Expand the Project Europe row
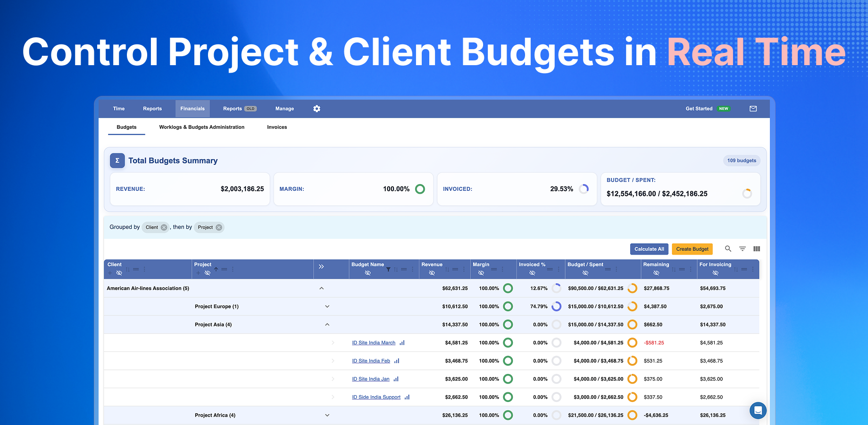This screenshot has width=868, height=425. (327, 306)
